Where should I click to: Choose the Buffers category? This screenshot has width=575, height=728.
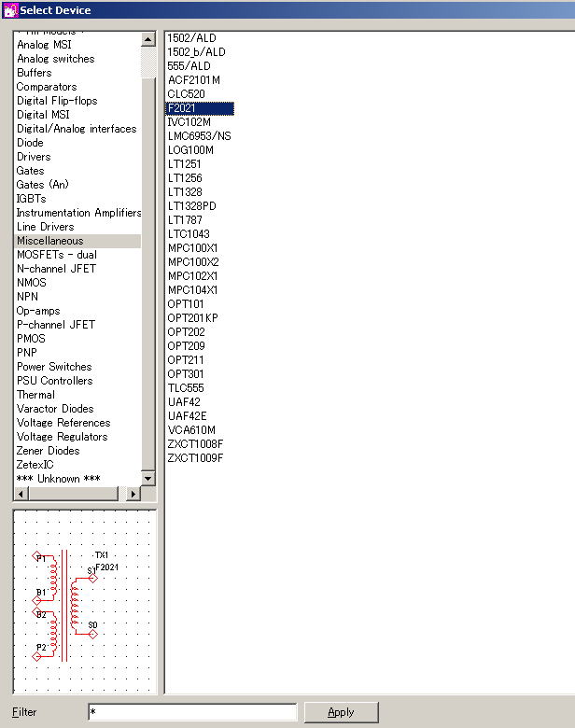[x=35, y=73]
